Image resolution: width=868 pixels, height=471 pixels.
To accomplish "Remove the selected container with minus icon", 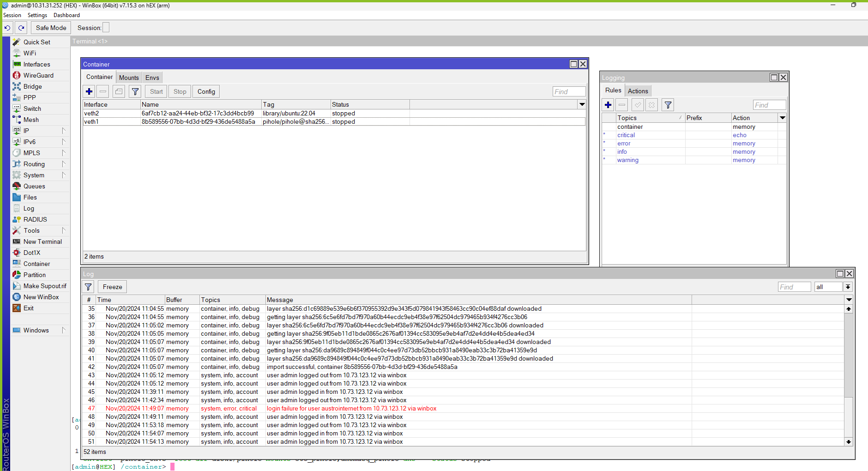I will click(103, 91).
